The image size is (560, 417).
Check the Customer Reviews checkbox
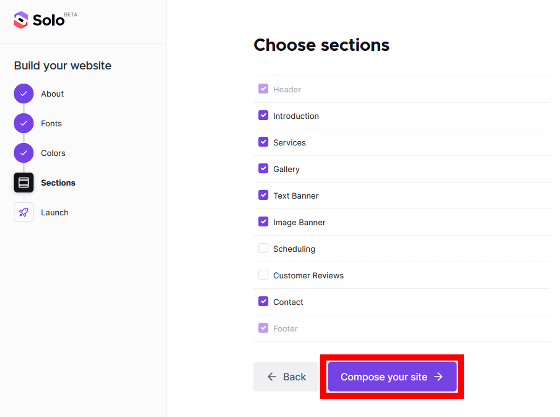(x=263, y=275)
